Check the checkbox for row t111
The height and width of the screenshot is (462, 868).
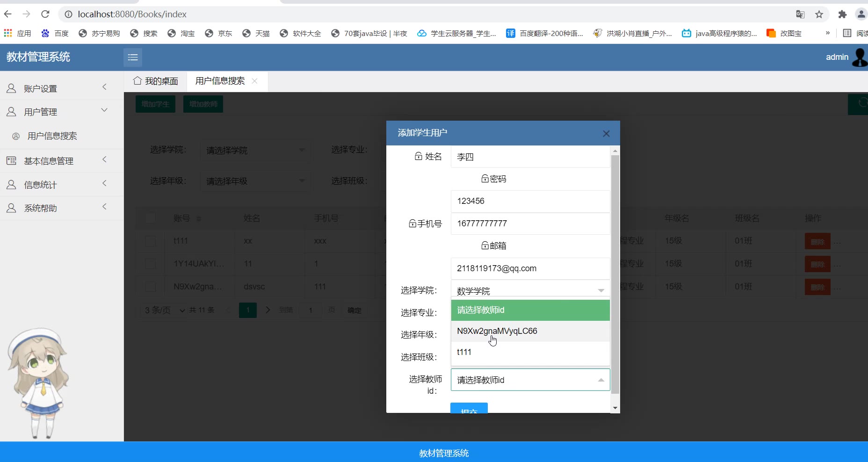(x=150, y=241)
